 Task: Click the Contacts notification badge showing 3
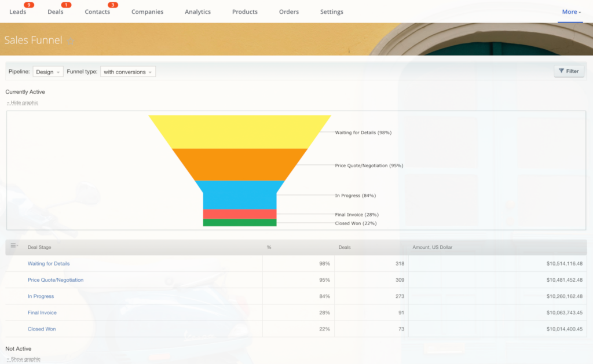tap(112, 5)
